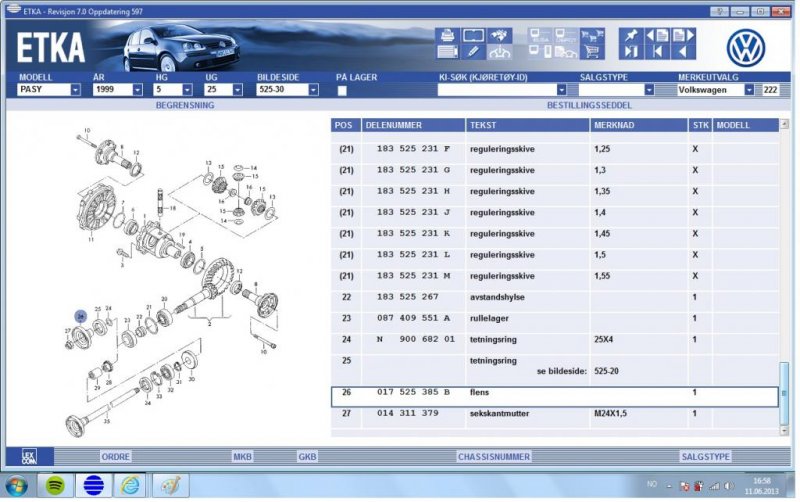Open the shopping cart icon
This screenshot has width=800, height=502.
592,51
